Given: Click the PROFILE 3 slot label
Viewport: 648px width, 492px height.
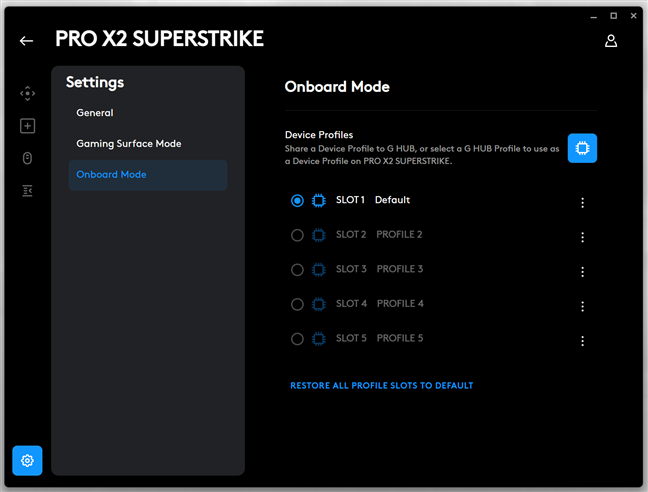Looking at the screenshot, I should click(400, 270).
